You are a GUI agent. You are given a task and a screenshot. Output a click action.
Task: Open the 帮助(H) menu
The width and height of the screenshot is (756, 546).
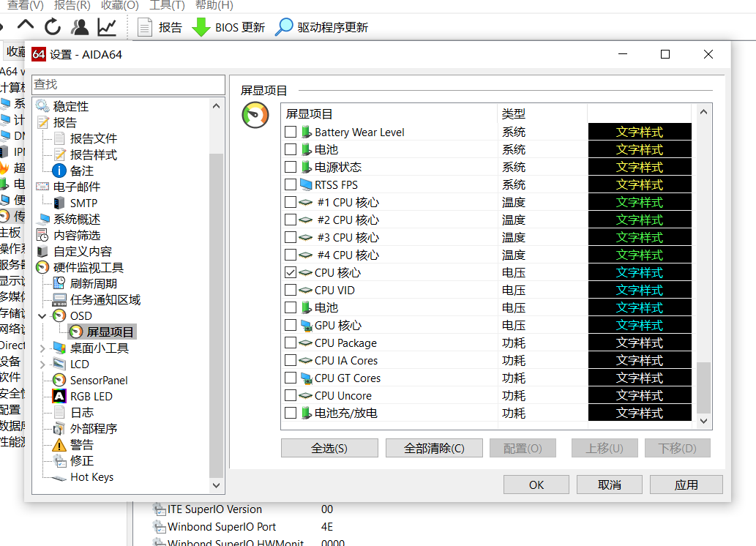pyautogui.click(x=214, y=5)
